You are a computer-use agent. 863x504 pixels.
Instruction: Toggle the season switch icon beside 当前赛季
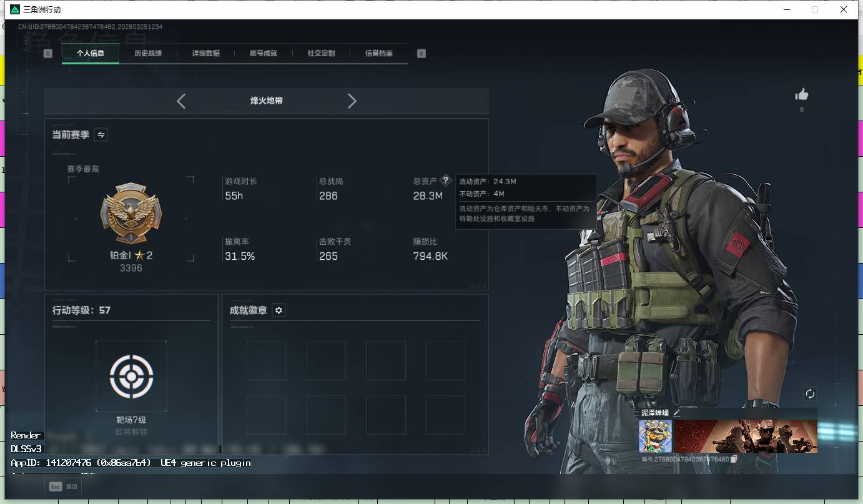click(101, 134)
